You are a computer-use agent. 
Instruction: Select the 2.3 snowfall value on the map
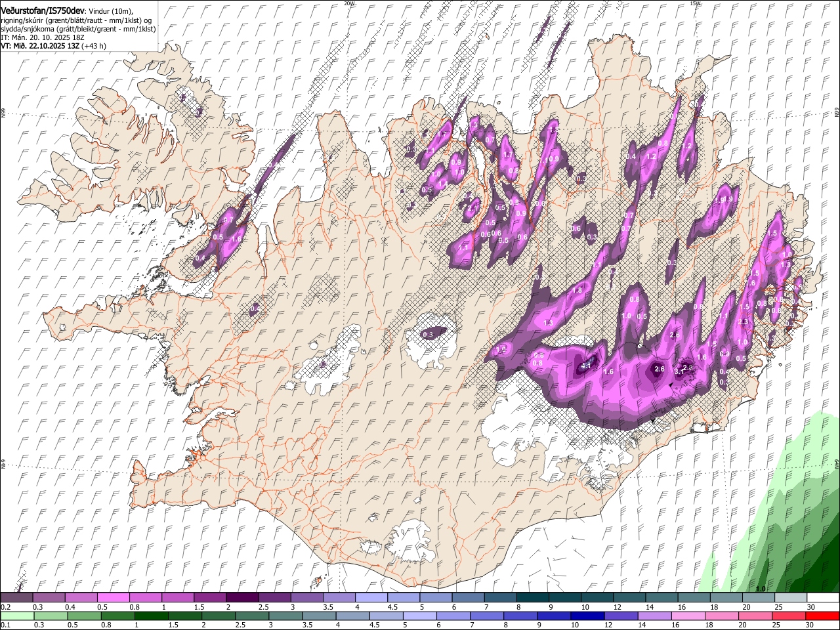coord(743,322)
